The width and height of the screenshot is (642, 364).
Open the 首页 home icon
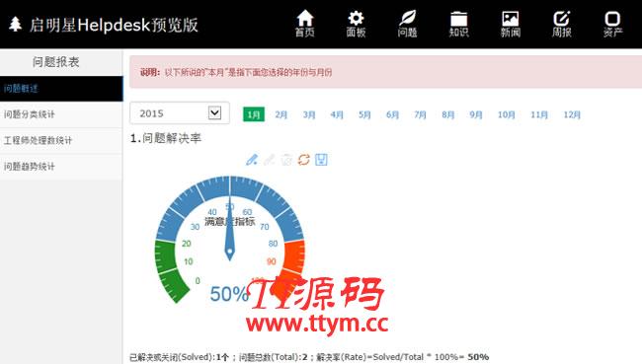tap(305, 24)
